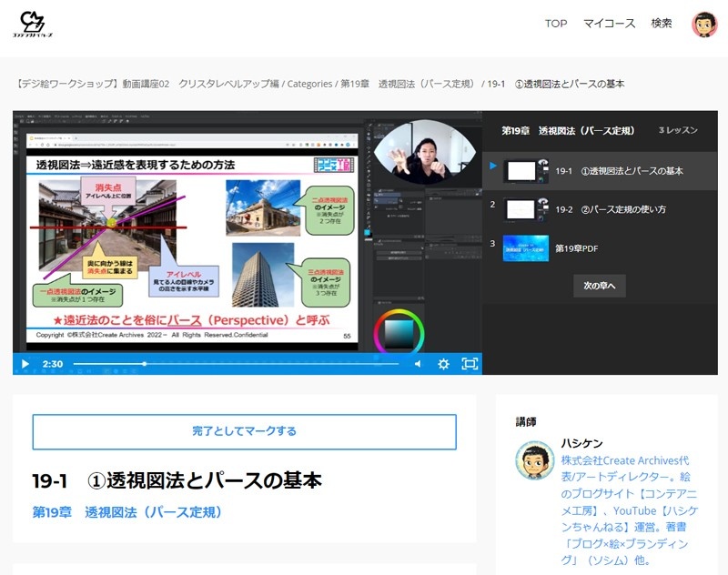Screen dimensions: 728x575
Task: Open マイコース in the header
Action: click(x=609, y=24)
